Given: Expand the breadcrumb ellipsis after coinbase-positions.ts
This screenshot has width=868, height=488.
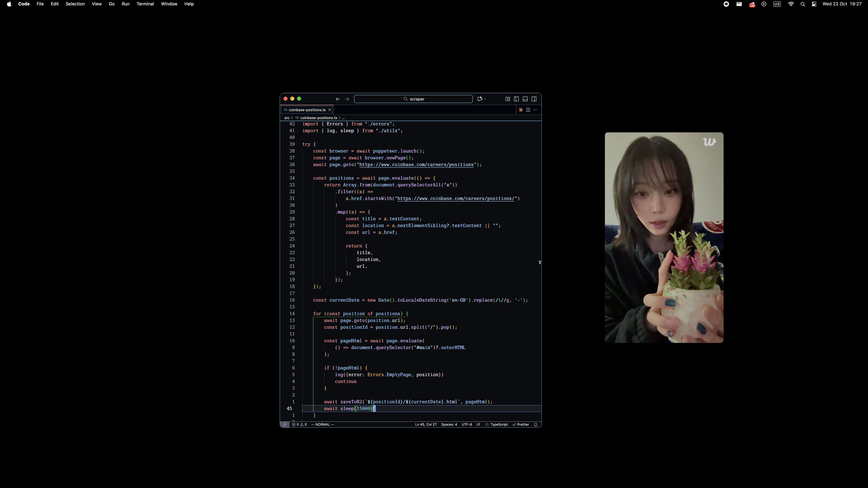Looking at the screenshot, I should click(x=343, y=118).
